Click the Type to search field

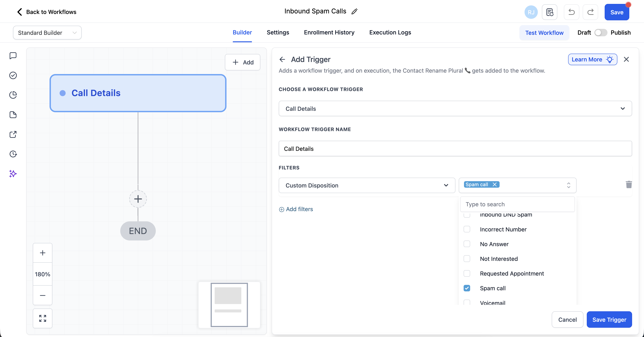517,204
